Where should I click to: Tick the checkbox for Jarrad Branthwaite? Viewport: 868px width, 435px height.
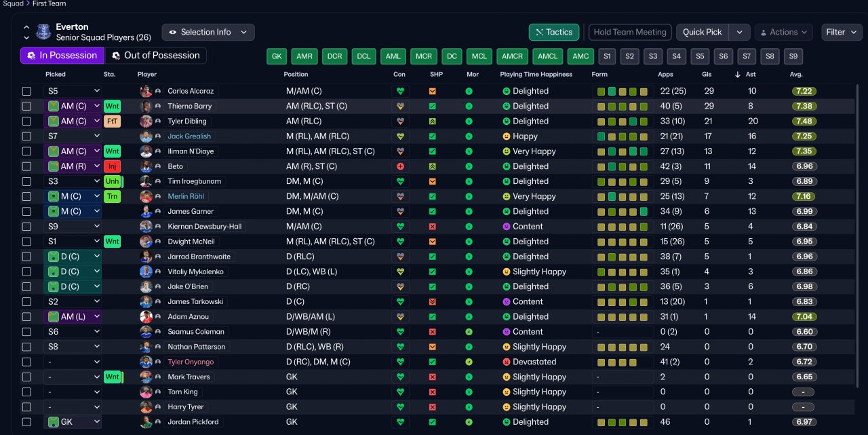pos(26,257)
